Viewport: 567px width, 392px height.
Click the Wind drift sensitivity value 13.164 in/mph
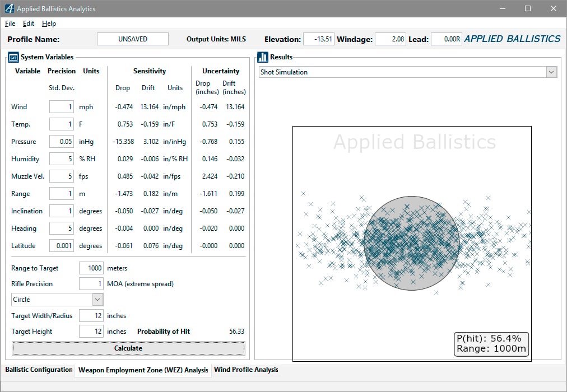150,107
